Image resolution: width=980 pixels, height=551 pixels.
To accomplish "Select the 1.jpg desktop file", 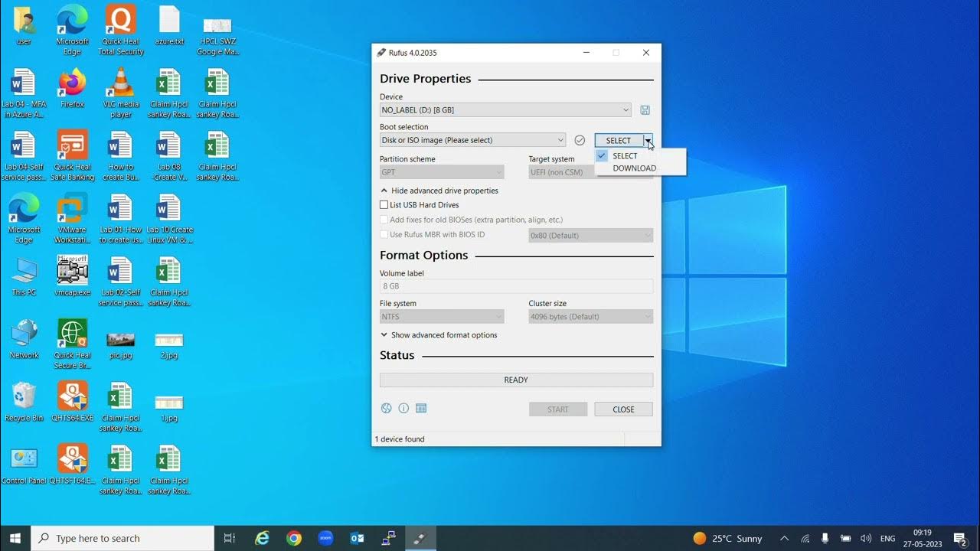I will (x=168, y=407).
